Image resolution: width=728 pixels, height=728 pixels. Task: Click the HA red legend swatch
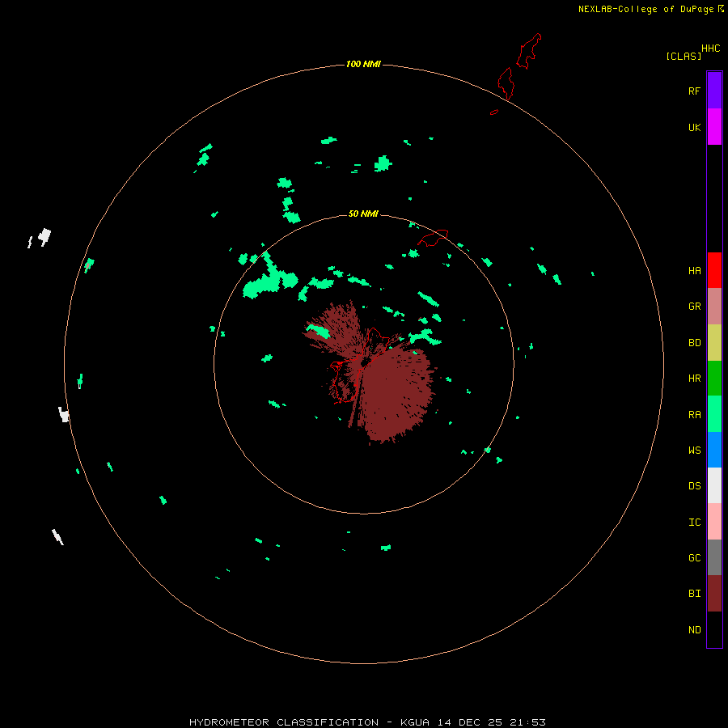[714, 270]
